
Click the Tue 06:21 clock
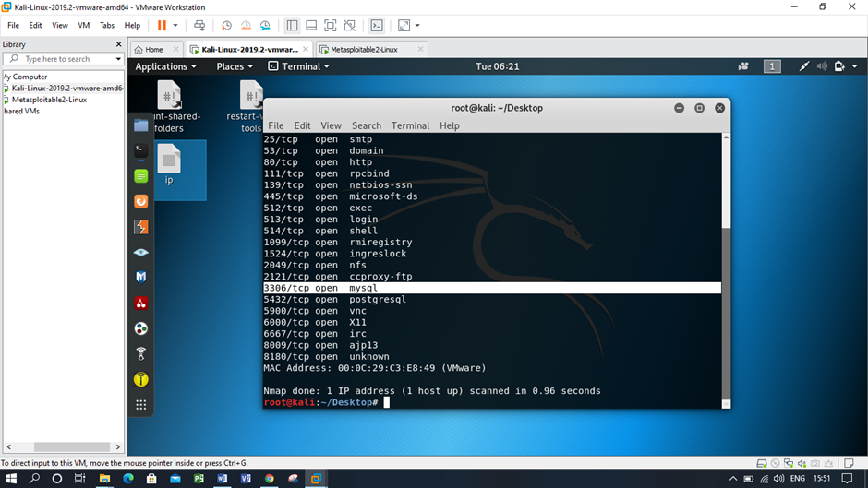497,66
